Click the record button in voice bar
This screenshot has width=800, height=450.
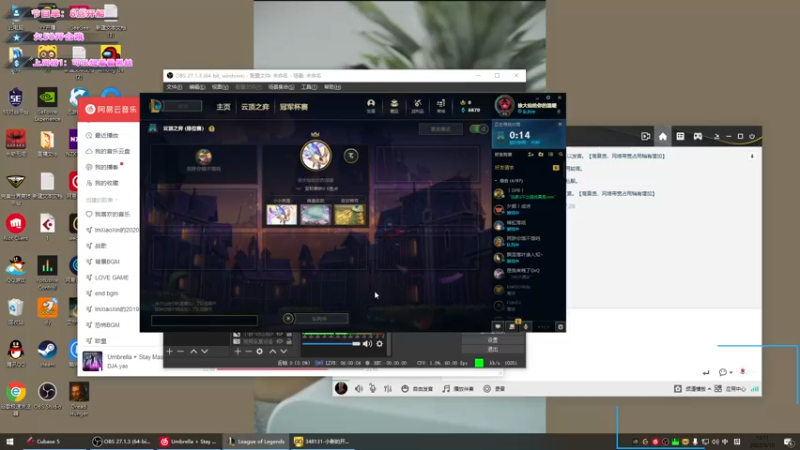click(x=494, y=389)
